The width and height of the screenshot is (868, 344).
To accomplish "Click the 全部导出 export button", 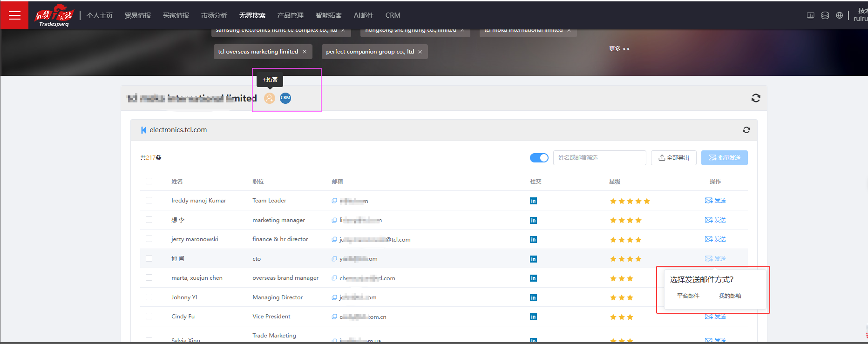I will [673, 158].
